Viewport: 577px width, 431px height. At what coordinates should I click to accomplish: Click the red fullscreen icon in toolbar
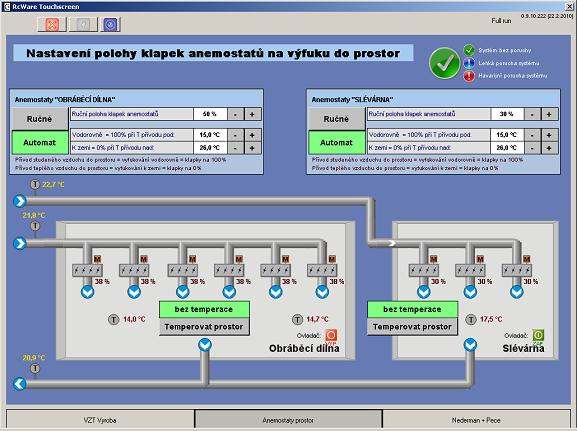[x=52, y=24]
